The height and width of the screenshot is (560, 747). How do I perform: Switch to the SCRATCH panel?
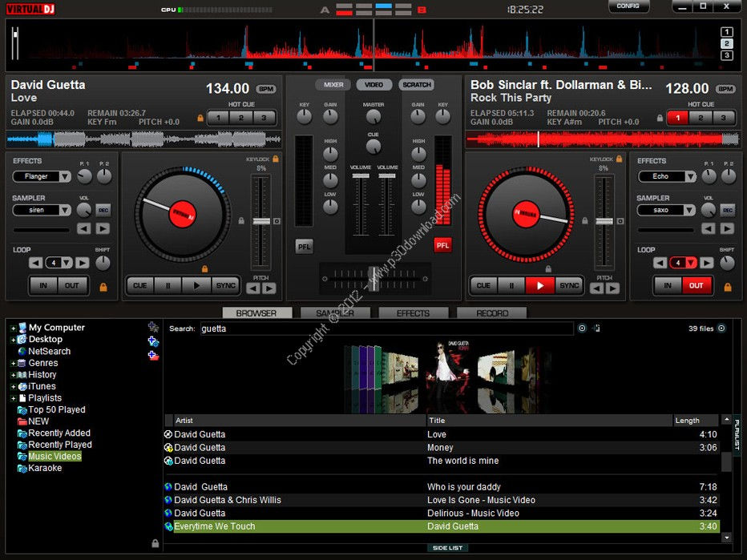(x=416, y=85)
